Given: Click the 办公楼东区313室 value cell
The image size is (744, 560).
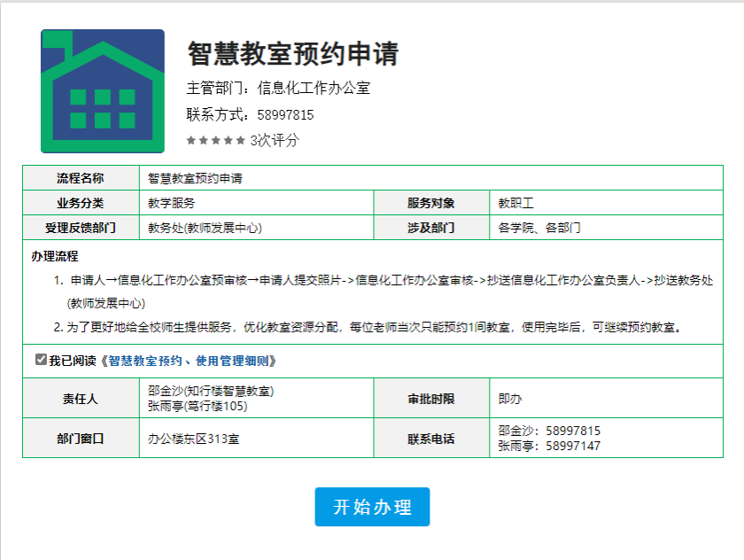Looking at the screenshot, I should 256,439.
